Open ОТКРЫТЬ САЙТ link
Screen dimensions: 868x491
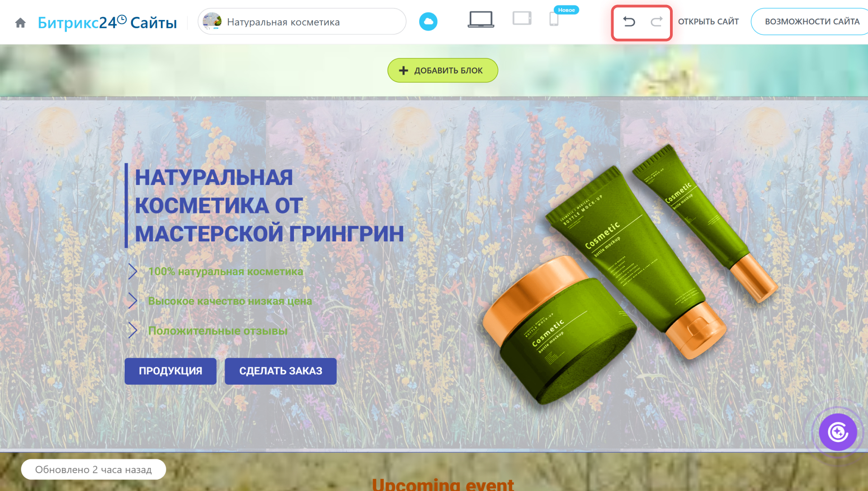[x=708, y=22]
